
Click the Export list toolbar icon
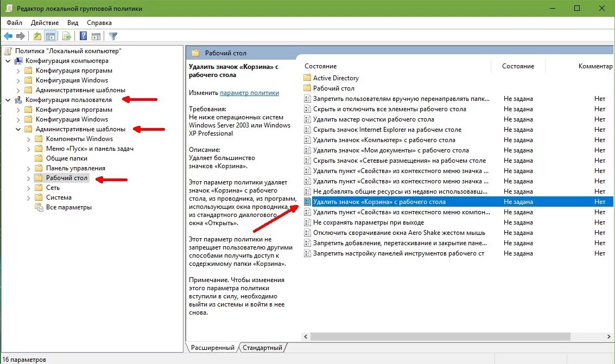67,36
